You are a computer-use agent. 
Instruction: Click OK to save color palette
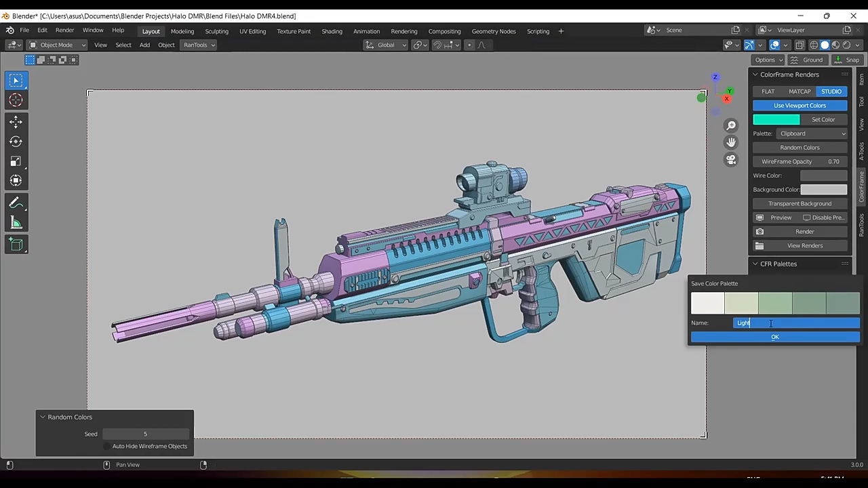tap(775, 337)
